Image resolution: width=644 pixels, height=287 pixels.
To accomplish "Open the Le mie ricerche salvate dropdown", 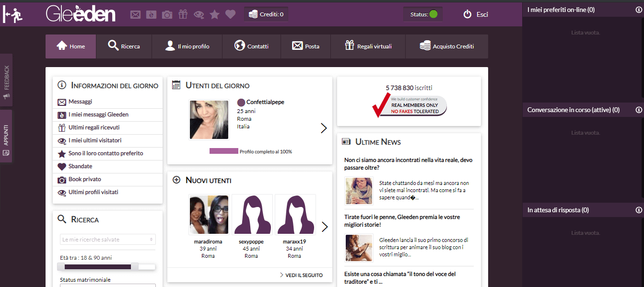I will pos(107,240).
